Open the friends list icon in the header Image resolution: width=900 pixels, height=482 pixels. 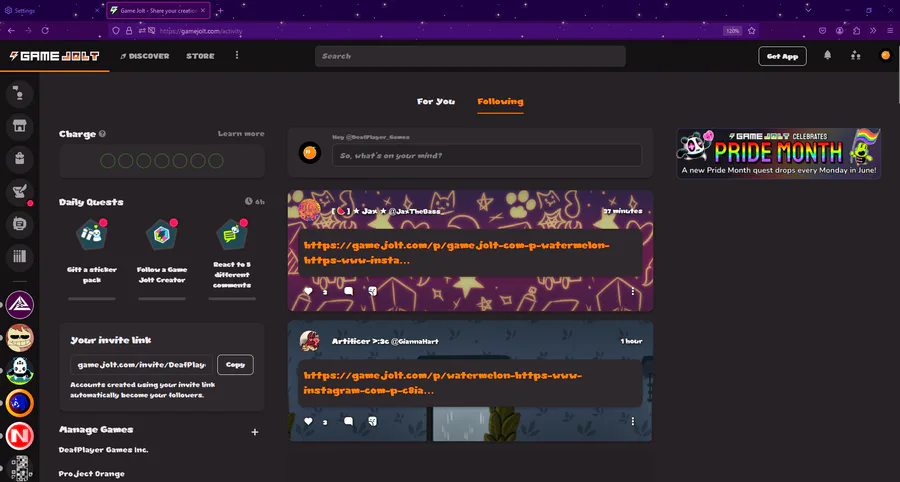pos(856,56)
